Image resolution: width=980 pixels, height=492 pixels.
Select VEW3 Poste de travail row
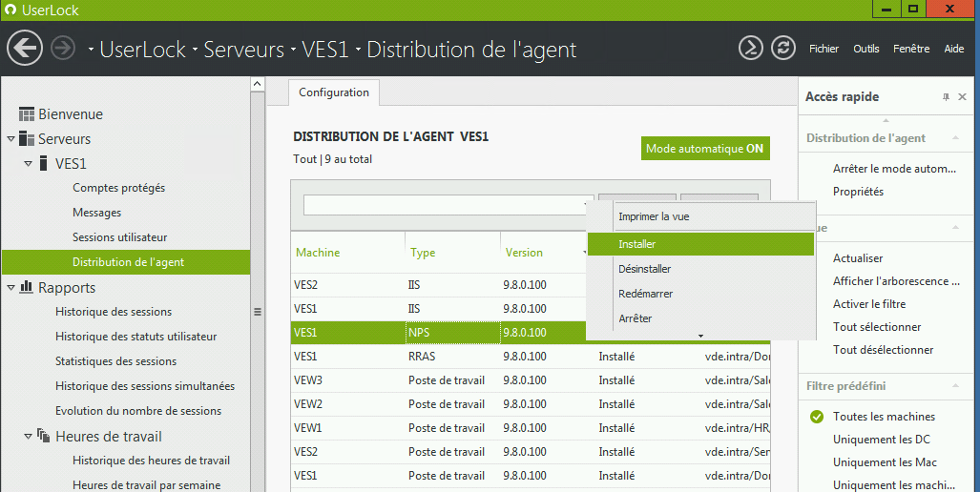click(531, 380)
